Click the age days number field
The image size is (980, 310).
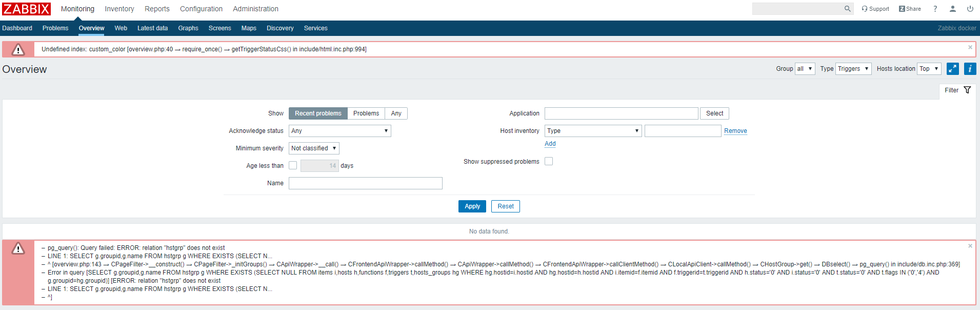319,166
